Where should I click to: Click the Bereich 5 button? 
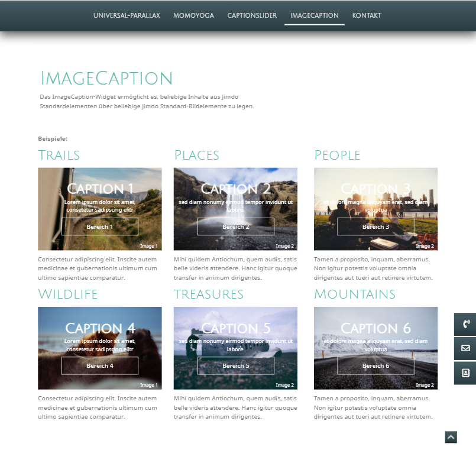point(235,365)
